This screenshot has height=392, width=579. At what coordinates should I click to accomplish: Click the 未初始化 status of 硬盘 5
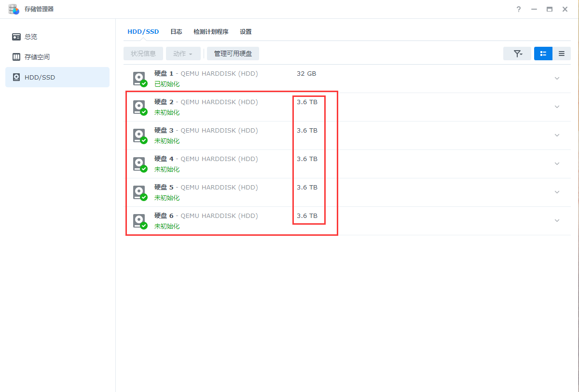coord(166,197)
